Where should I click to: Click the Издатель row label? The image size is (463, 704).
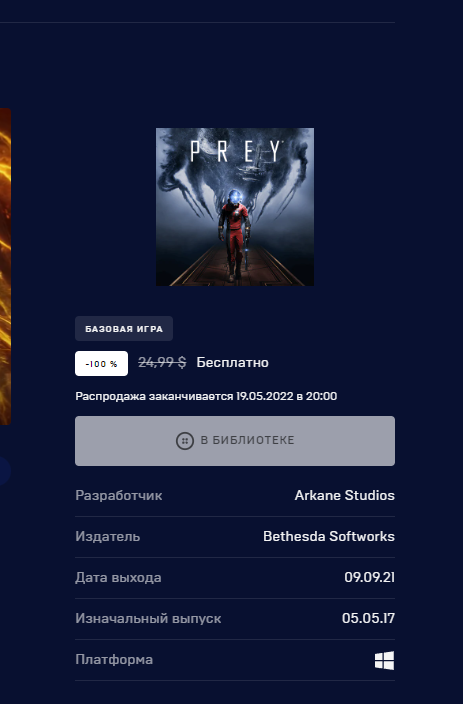108,537
